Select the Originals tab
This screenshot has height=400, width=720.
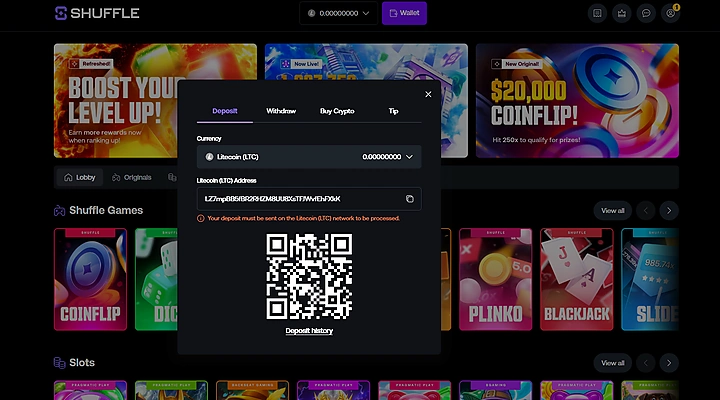click(x=132, y=177)
